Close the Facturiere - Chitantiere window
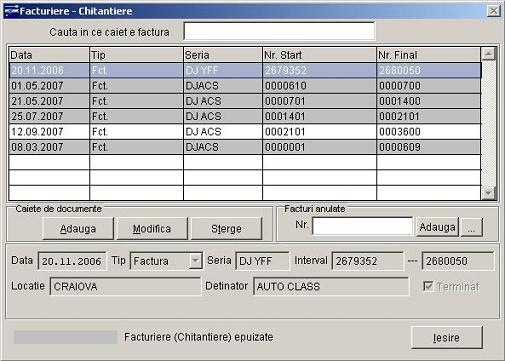Screen dimensions: 505x361 pos(493,11)
